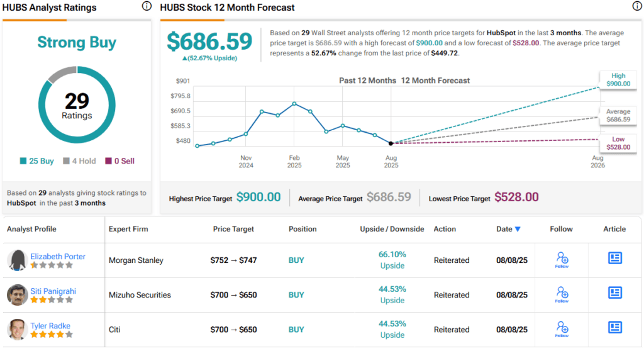The image size is (644, 351).
Task: Open Elizabeth Porter's analyst profile link
Action: pos(58,257)
